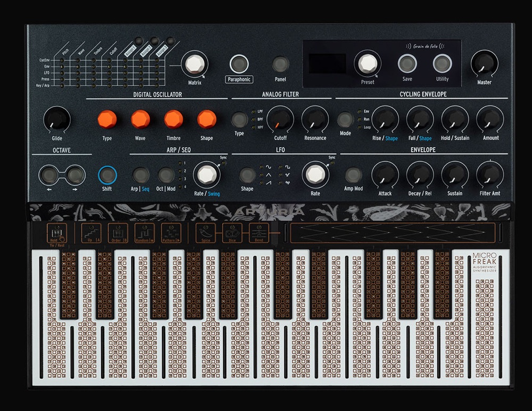
Task: Click the filter Cutoff knob
Action: point(280,119)
